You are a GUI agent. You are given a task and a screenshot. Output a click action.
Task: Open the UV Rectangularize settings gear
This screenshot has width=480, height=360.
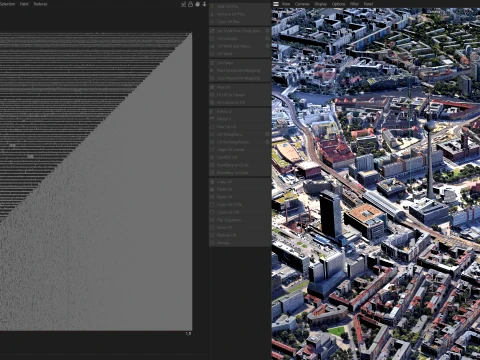[x=267, y=142]
